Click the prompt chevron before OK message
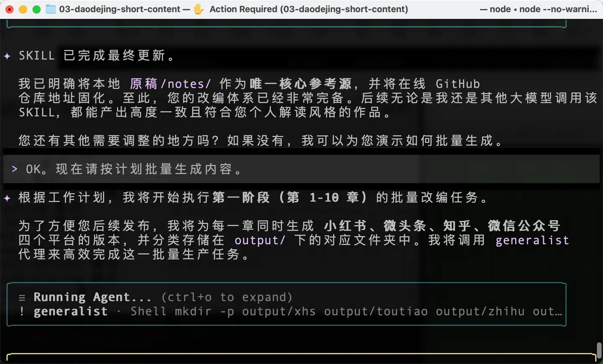Screen dimensions: 603x364 (x=15, y=169)
